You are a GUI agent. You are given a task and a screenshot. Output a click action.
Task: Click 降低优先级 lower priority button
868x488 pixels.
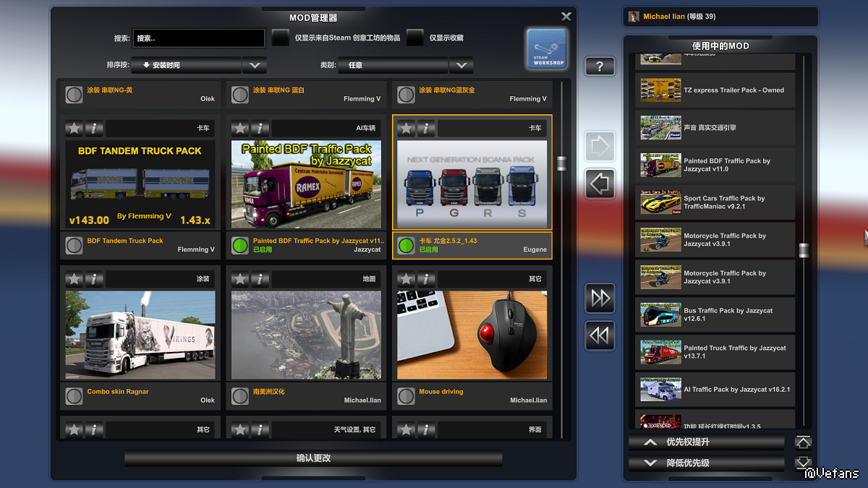(x=707, y=463)
